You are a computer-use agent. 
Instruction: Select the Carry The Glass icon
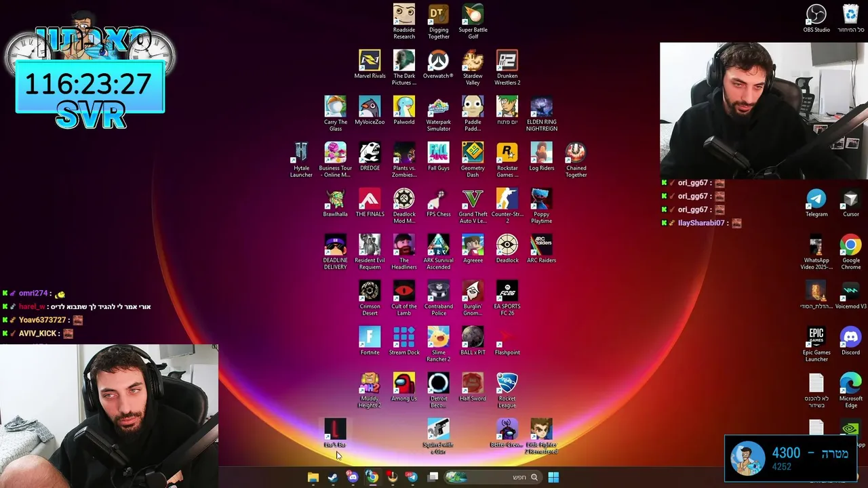coord(335,114)
